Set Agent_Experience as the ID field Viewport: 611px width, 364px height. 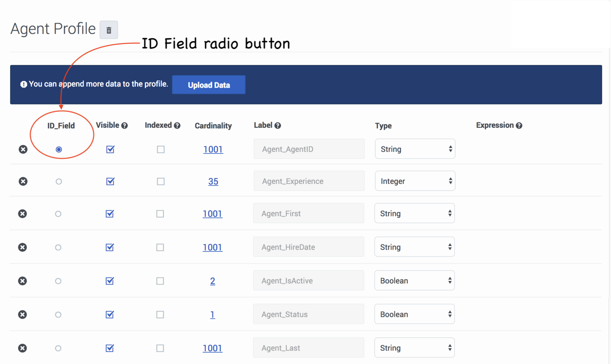pyautogui.click(x=58, y=182)
